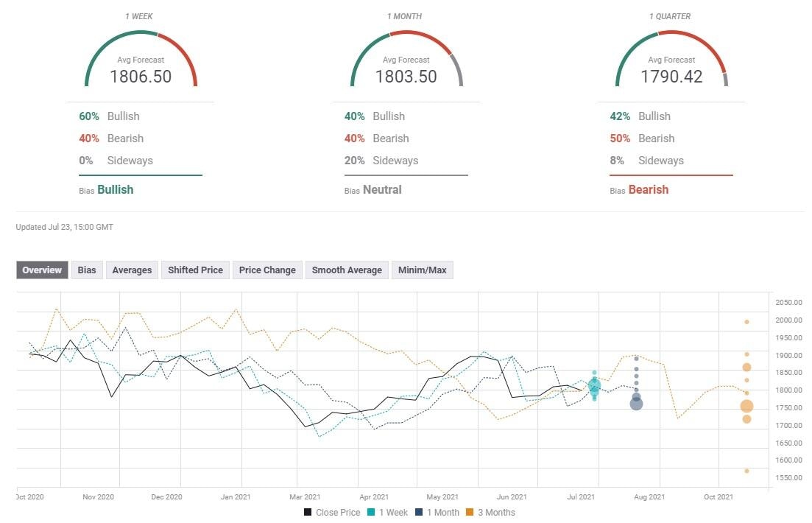Select the Shifted Price tab

(x=194, y=270)
